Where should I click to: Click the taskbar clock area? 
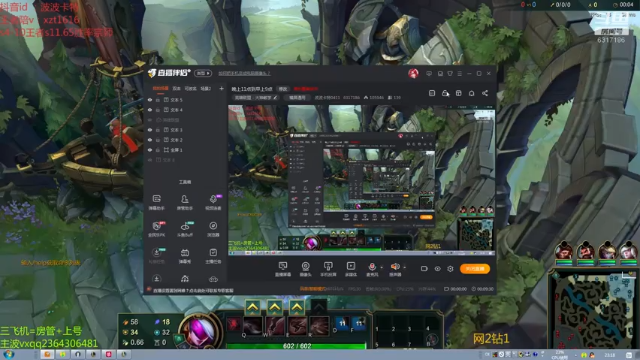coord(609,355)
